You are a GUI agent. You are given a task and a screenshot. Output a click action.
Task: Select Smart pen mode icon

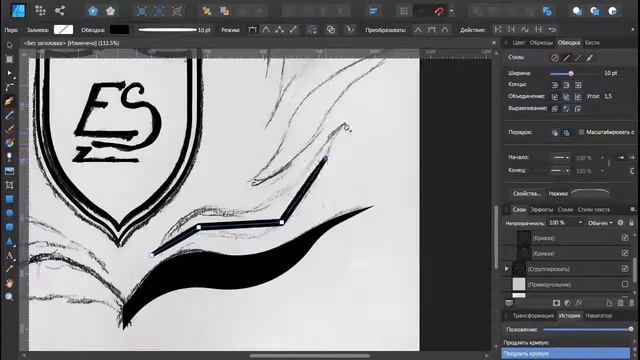[266, 30]
